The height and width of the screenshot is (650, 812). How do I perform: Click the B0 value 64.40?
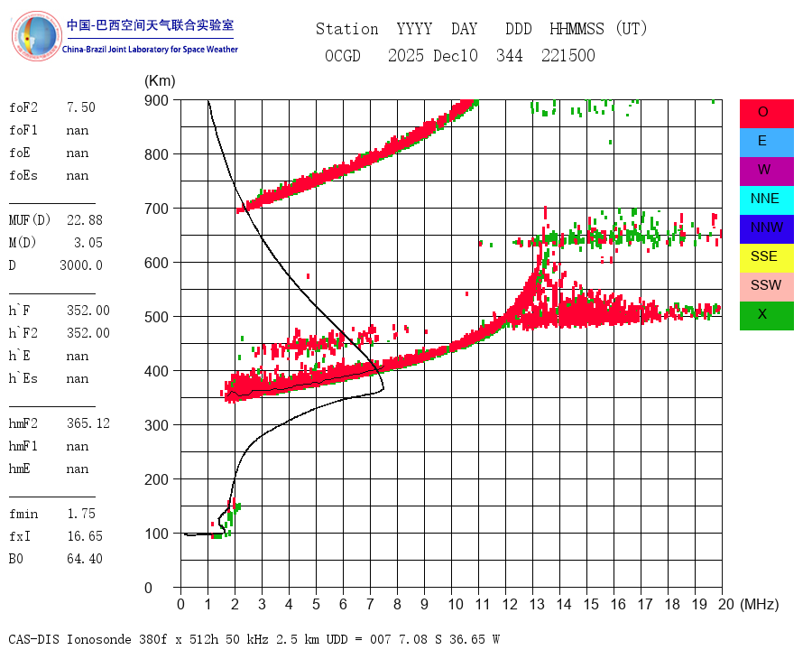(x=85, y=559)
